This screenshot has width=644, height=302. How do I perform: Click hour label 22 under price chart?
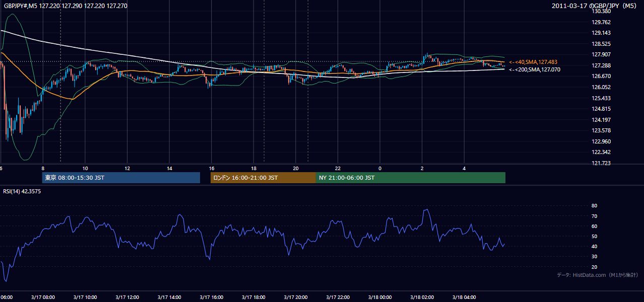coord(338,168)
